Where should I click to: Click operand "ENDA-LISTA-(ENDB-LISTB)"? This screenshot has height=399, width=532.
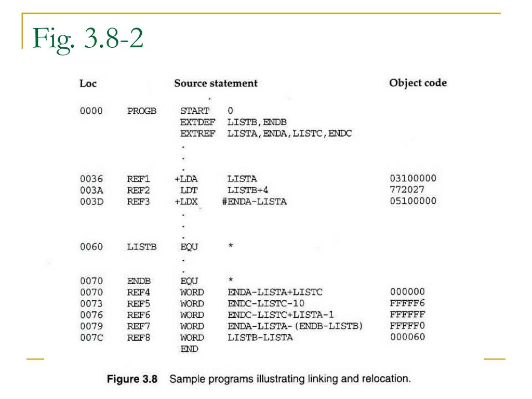click(x=295, y=326)
